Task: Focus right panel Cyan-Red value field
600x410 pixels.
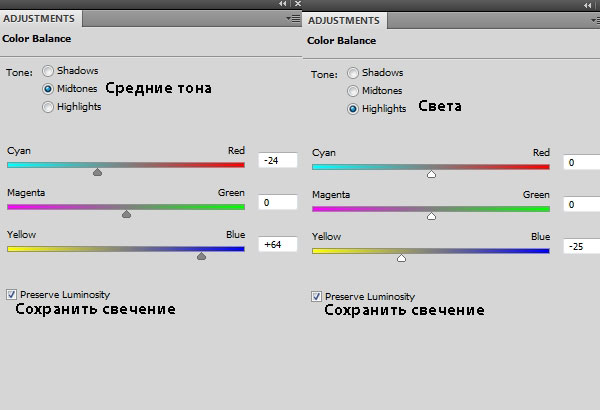Action: click(582, 162)
